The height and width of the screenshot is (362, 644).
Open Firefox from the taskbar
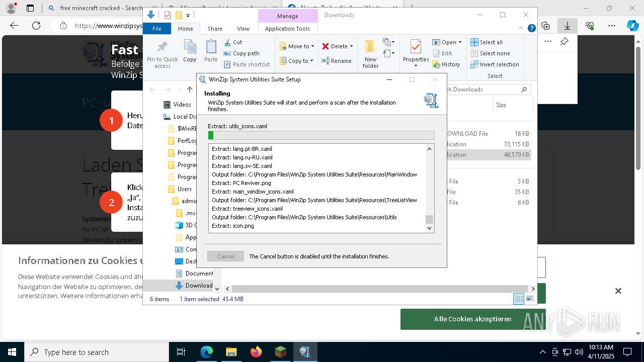tap(256, 352)
